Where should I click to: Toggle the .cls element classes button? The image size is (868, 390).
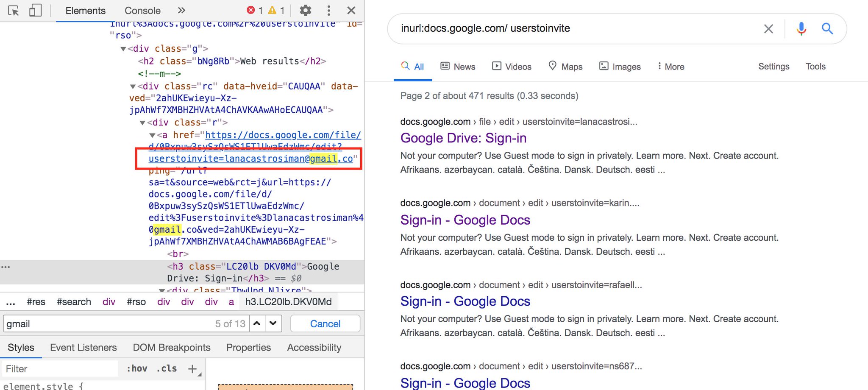(x=167, y=369)
